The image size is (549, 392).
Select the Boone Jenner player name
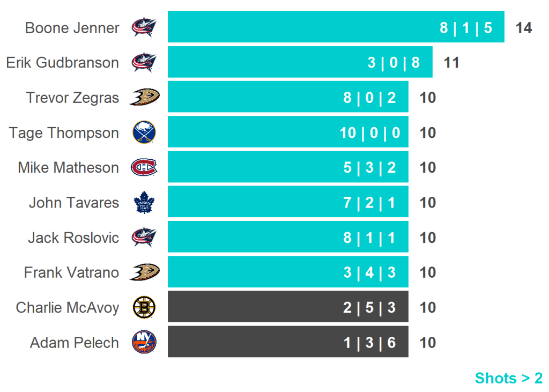point(72,28)
